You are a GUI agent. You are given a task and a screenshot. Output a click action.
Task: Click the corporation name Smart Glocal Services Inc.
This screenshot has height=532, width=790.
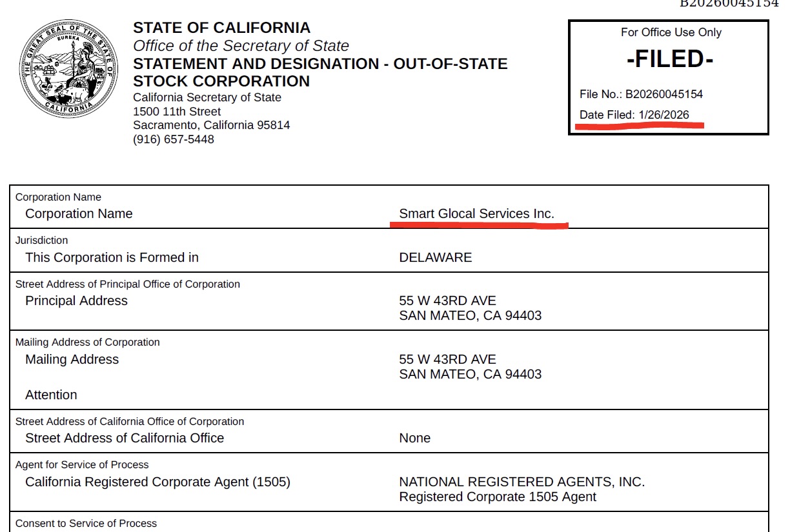[476, 214]
